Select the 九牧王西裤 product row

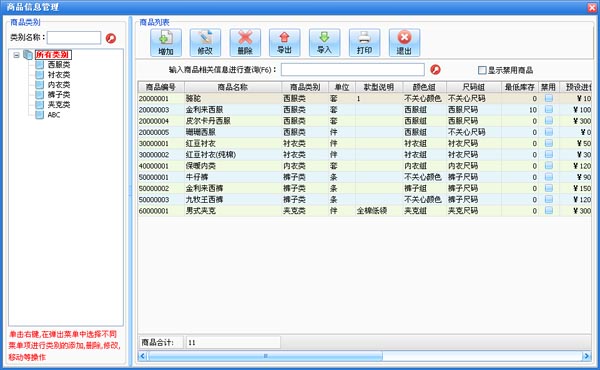point(365,199)
